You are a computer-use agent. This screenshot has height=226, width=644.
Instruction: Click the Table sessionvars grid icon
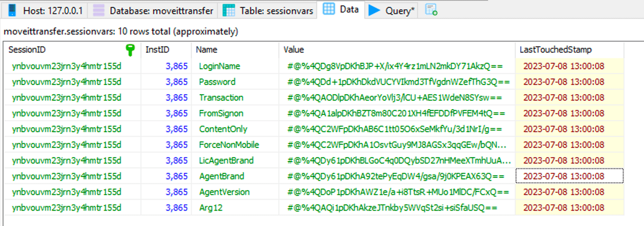229,10
